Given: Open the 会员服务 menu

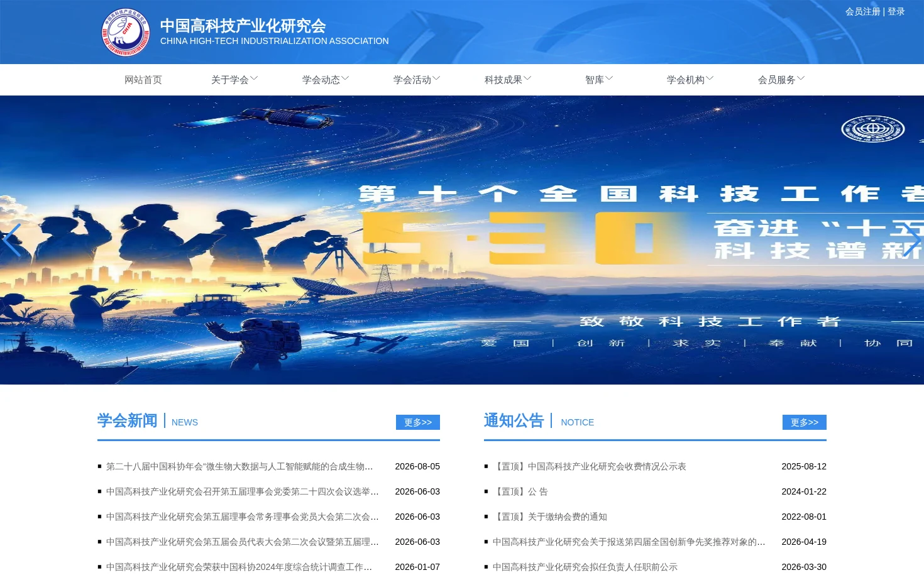Looking at the screenshot, I should 781,80.
